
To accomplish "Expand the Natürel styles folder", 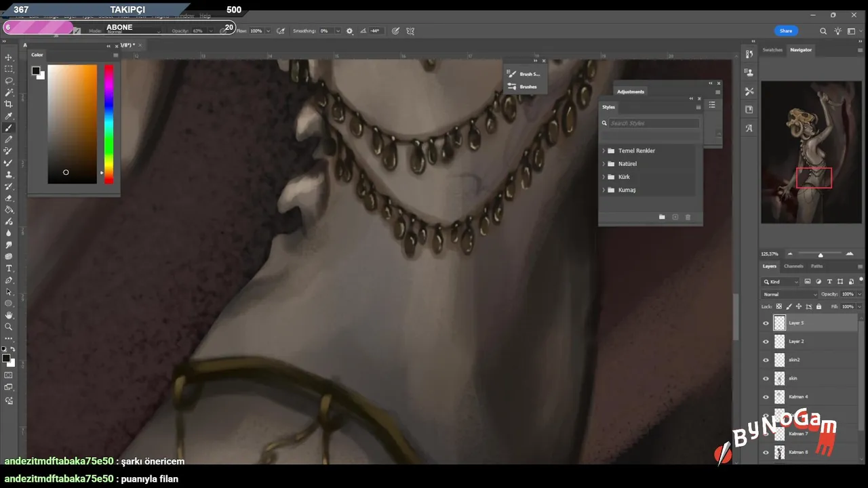I will click(604, 163).
